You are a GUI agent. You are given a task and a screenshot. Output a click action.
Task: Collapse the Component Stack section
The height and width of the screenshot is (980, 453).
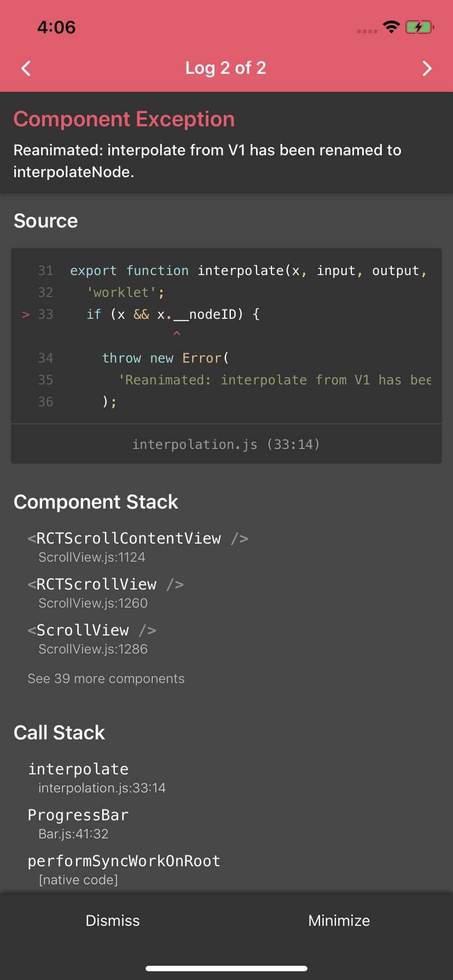click(96, 501)
